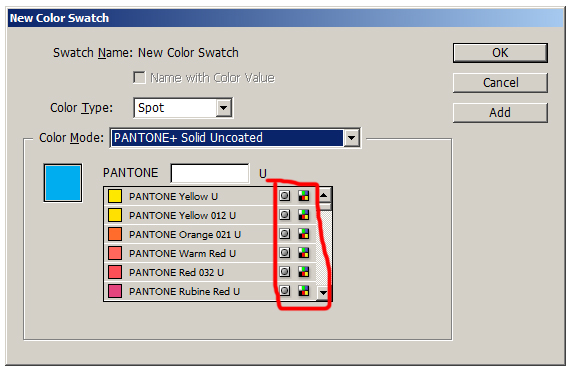Image resolution: width=572 pixels, height=375 pixels.
Task: Click spot icon beside PANTONE Warm Red U
Action: coord(285,253)
